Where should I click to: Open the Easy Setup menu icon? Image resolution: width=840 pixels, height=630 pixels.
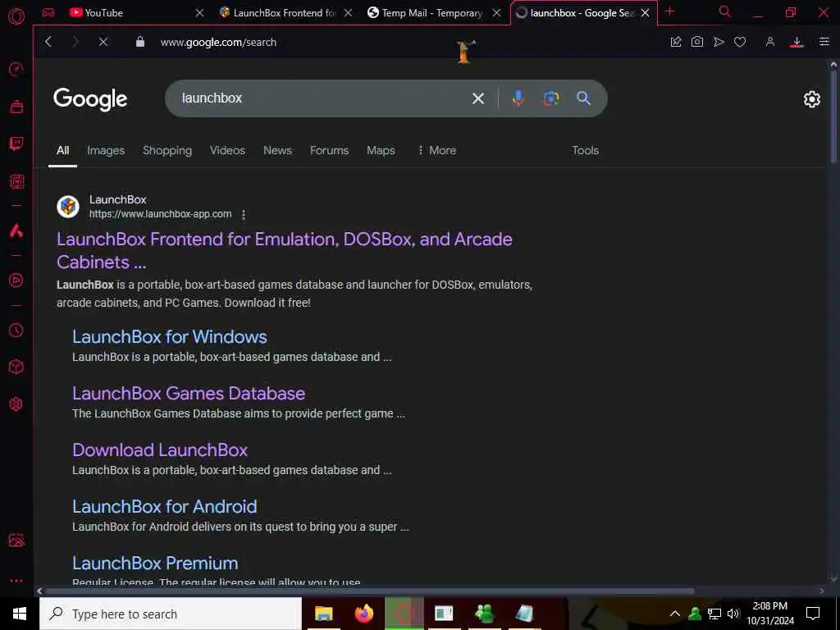(x=824, y=42)
